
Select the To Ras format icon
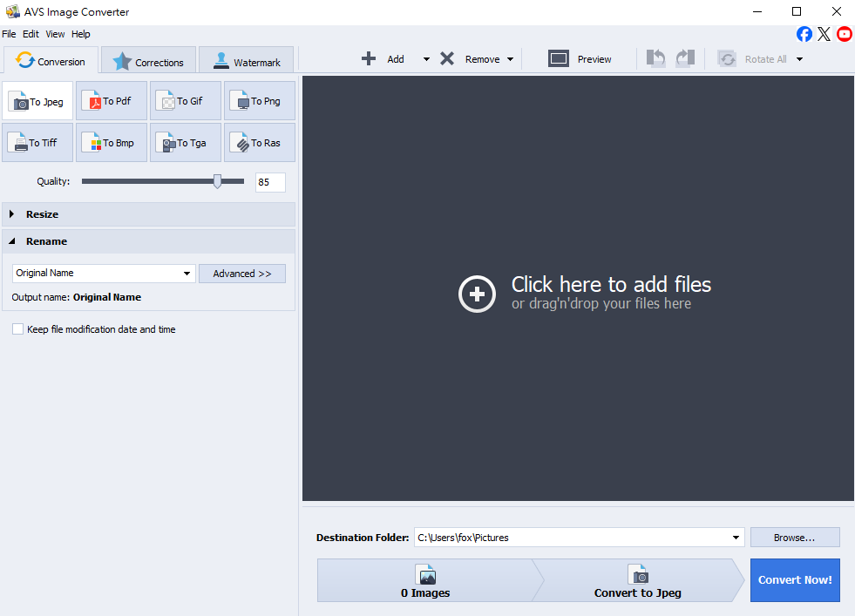pyautogui.click(x=259, y=143)
